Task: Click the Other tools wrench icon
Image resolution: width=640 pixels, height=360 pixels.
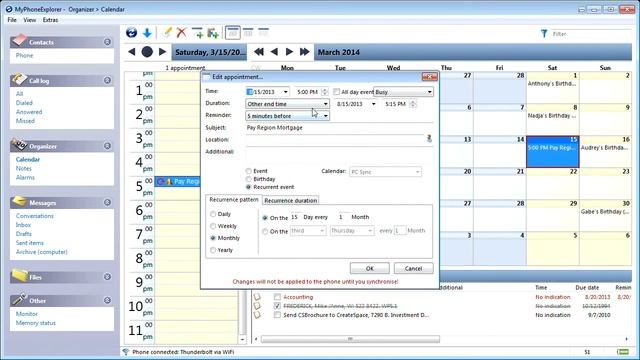Action: point(19,299)
